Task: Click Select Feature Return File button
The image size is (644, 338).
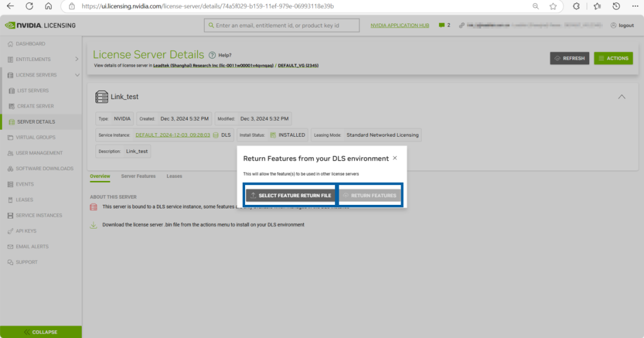Action: tap(290, 195)
